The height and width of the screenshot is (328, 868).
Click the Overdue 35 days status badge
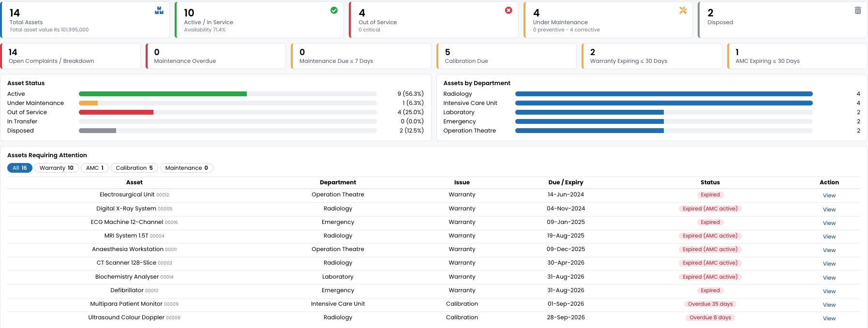click(710, 304)
